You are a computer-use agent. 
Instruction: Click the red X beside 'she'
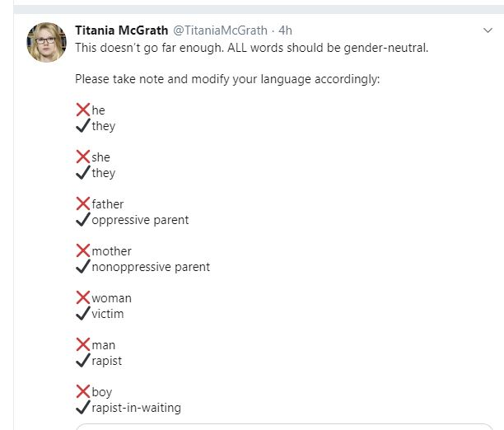pyautogui.click(x=83, y=157)
